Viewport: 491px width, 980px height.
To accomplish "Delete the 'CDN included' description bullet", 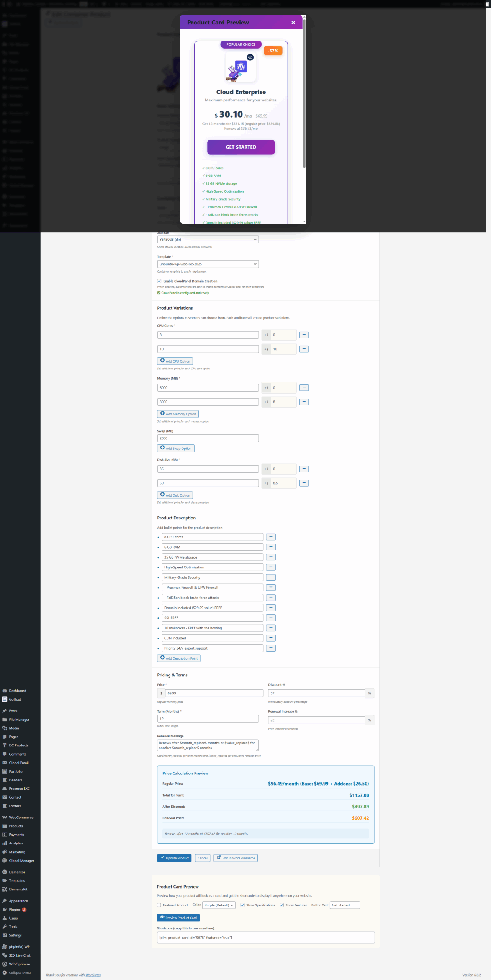I will click(270, 638).
